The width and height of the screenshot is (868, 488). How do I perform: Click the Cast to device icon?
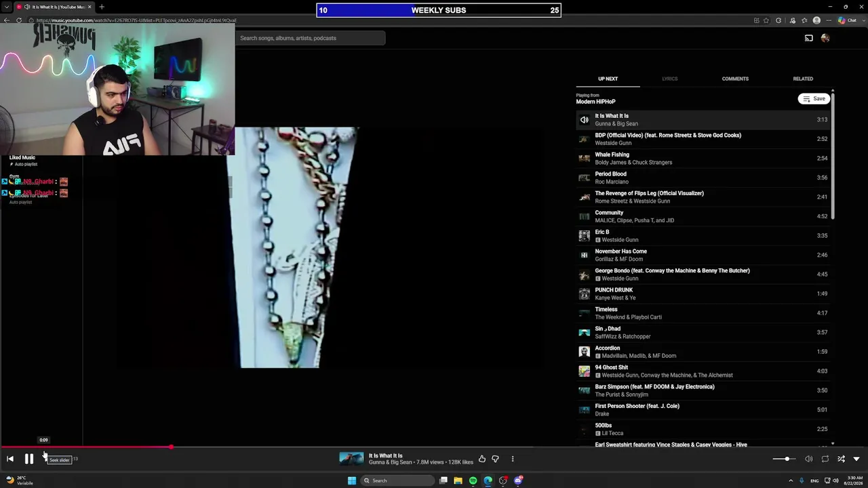(808, 38)
